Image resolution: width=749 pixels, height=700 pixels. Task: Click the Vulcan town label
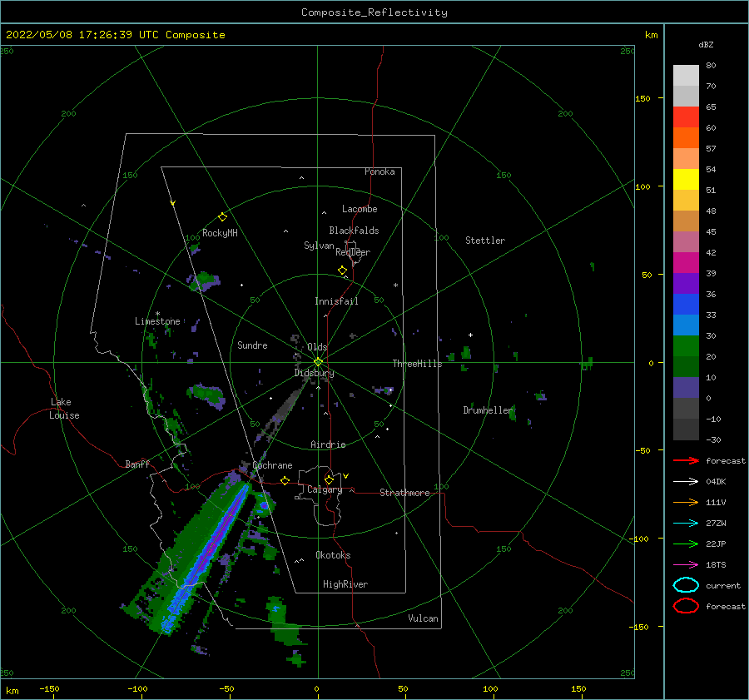(x=423, y=618)
